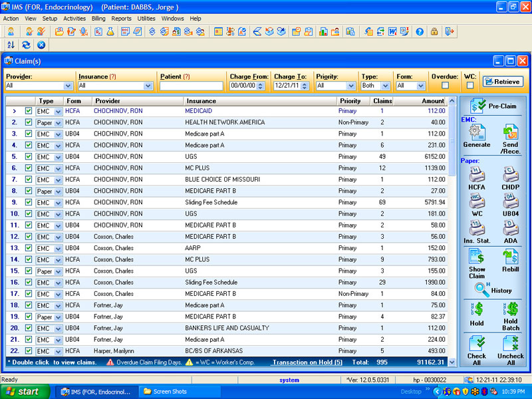Open Type dropdown for row 2
The height and width of the screenshot is (399, 532).
click(x=58, y=122)
